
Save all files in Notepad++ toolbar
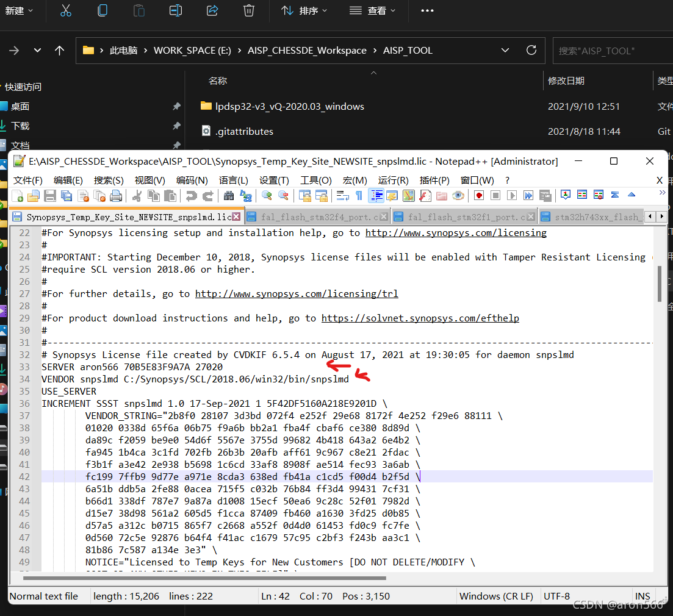67,196
